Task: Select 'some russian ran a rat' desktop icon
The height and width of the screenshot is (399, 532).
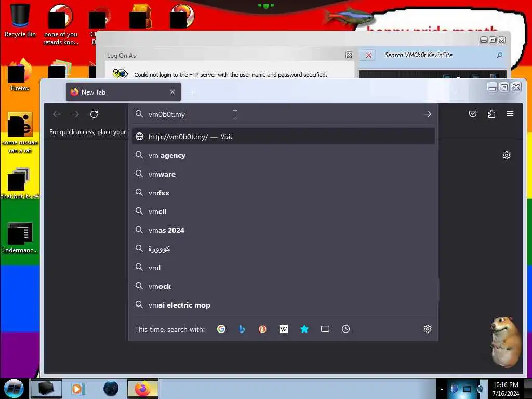Action: tap(20, 133)
